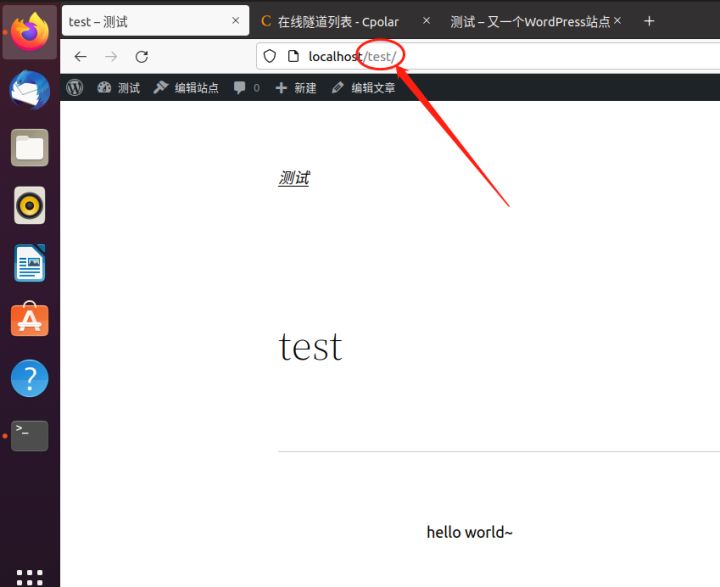
Task: Open the 测试 dashboard item in admin bar
Action: pyautogui.click(x=118, y=87)
